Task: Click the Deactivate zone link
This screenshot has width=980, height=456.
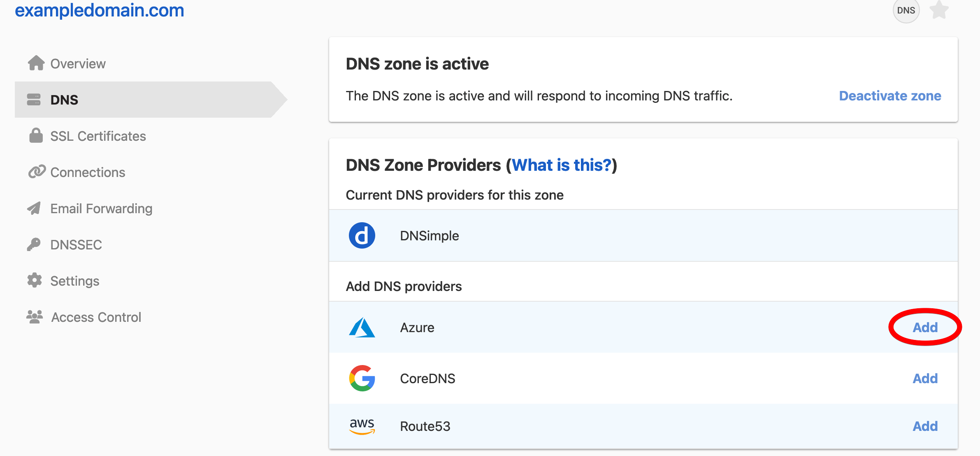Action: pos(889,96)
